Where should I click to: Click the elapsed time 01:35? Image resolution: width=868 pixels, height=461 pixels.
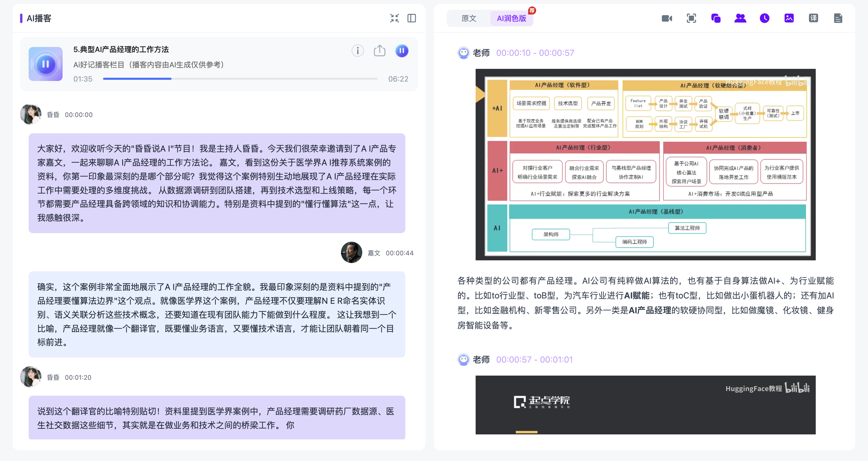click(x=83, y=79)
